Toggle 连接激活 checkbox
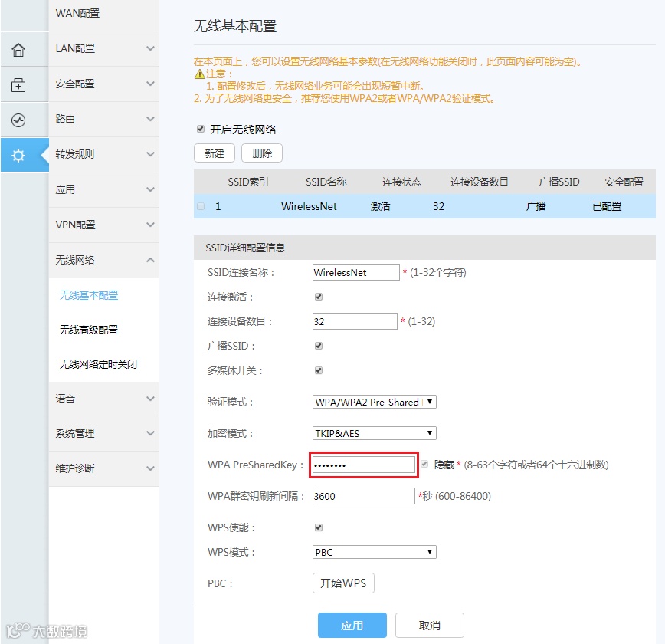The height and width of the screenshot is (644, 665). (319, 297)
